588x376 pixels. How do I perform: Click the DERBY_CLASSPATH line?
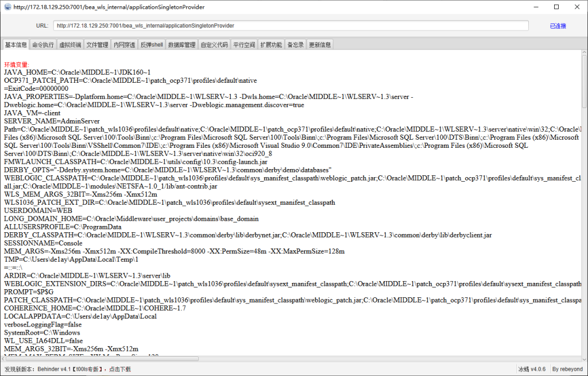(x=248, y=235)
